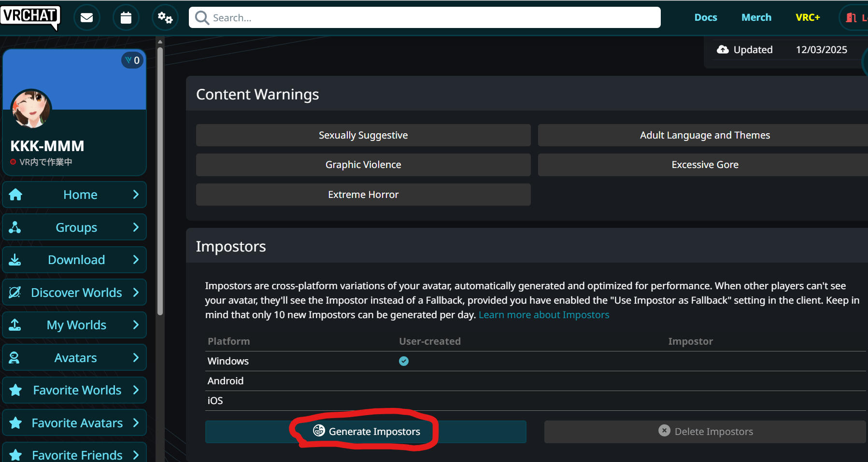Click the status text VR内で作業中

click(46, 162)
